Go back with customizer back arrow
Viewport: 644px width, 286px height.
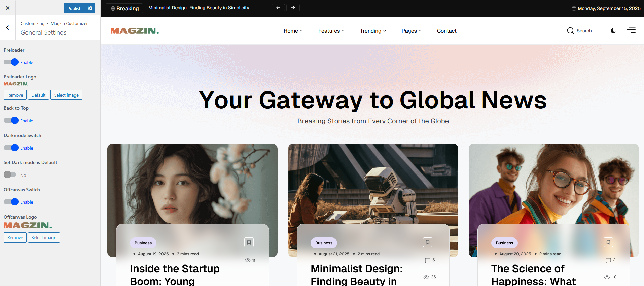(8, 28)
